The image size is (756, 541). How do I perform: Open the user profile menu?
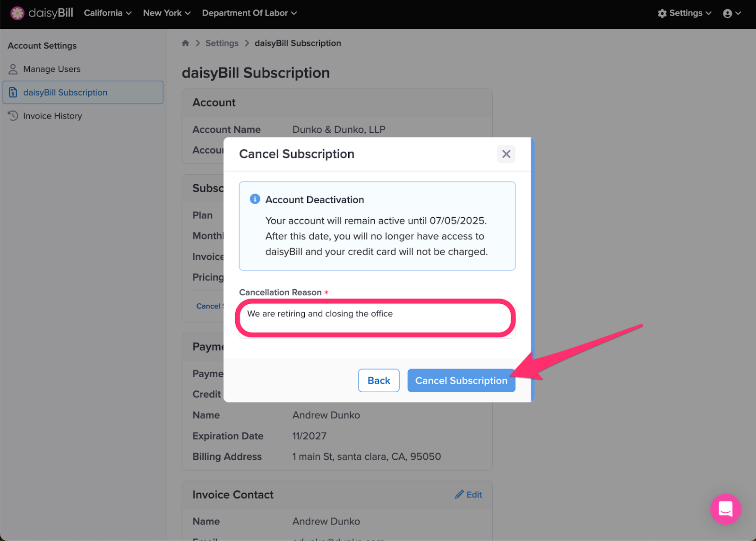tap(732, 13)
